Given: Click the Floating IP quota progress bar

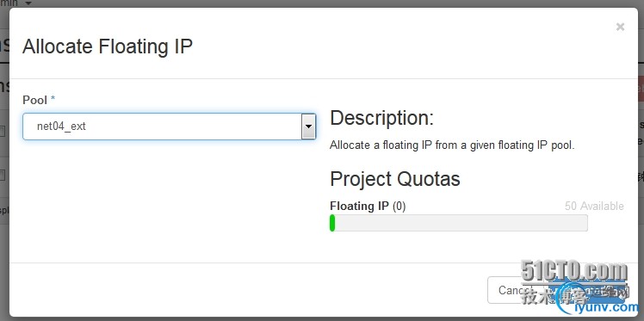Looking at the screenshot, I should [x=458, y=223].
